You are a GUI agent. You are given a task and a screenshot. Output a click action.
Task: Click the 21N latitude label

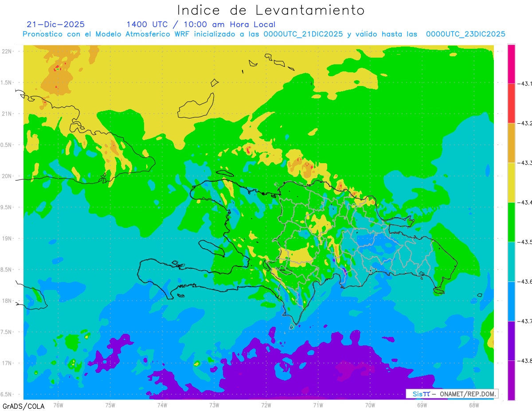[8, 114]
